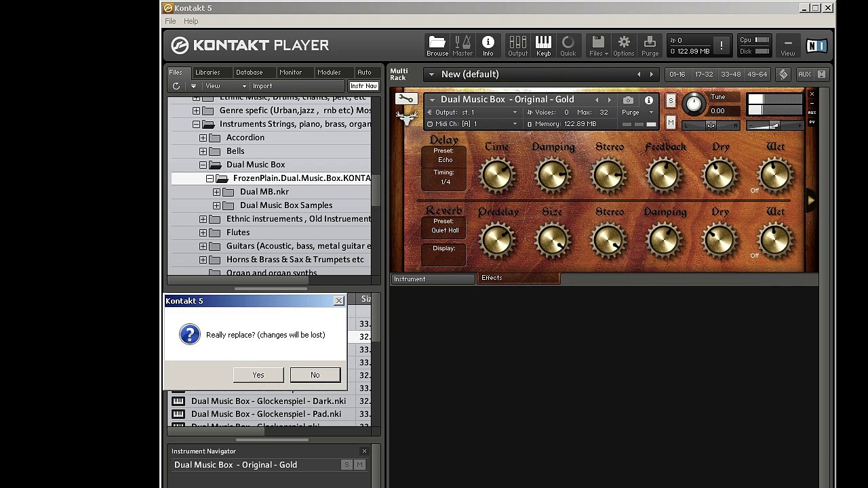
Task: Refresh the file browser list
Action: (x=176, y=86)
